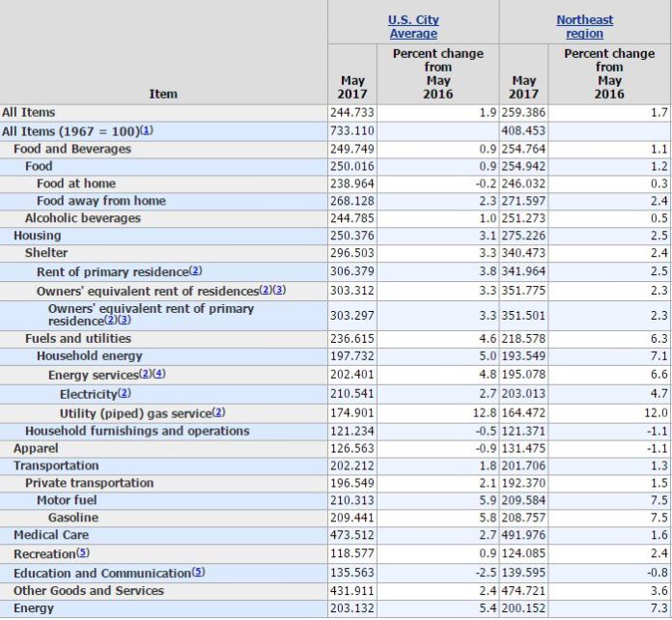Click the 200.152 Northeast Energy value
The height and width of the screenshot is (620, 672).
(x=523, y=608)
